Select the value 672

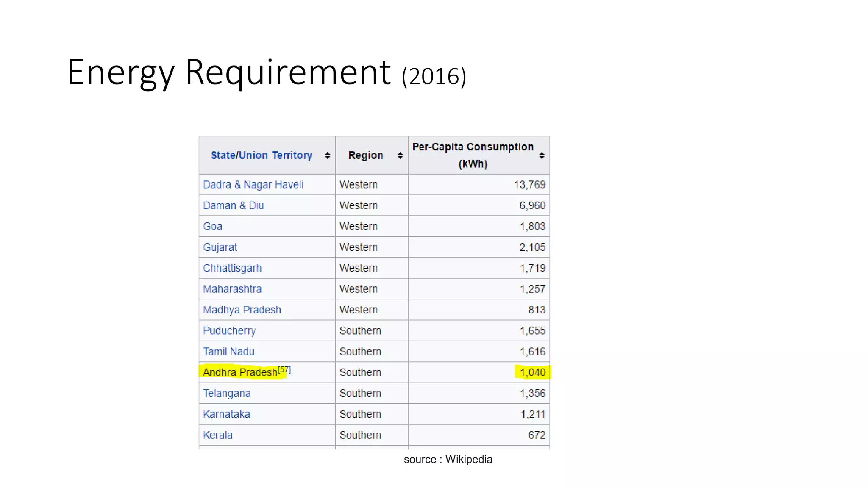[537, 435]
